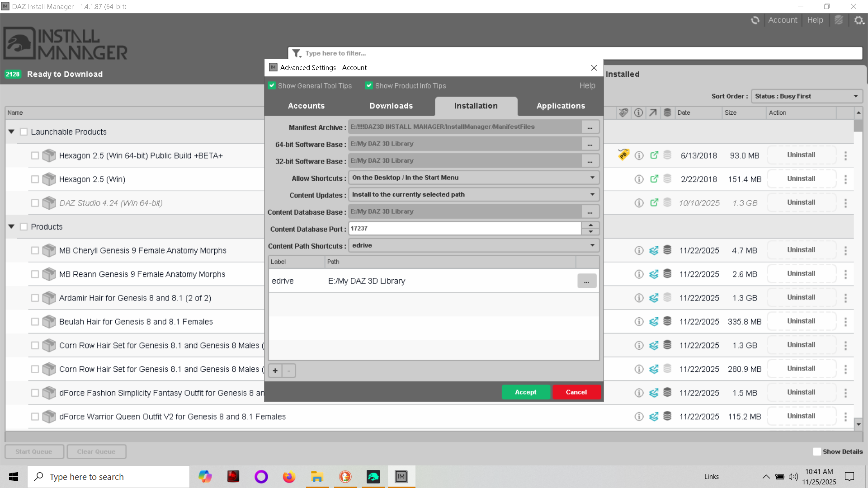This screenshot has height=488, width=868.
Task: Check the Launchable Products group checkbox
Action: point(24,132)
